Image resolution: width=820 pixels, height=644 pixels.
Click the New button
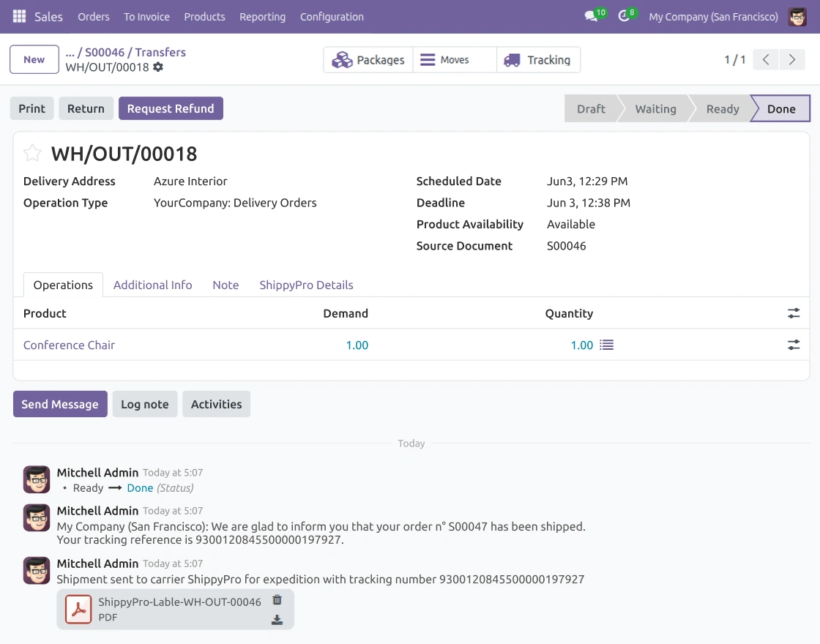coord(34,59)
